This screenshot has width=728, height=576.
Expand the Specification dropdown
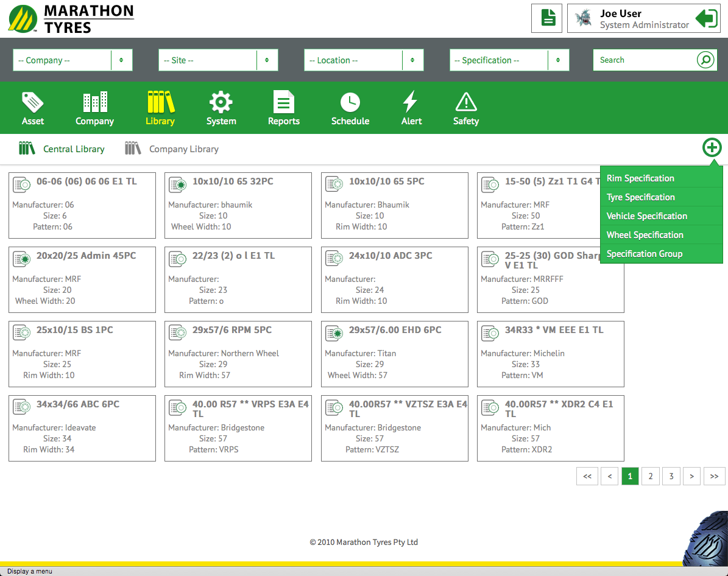(509, 60)
